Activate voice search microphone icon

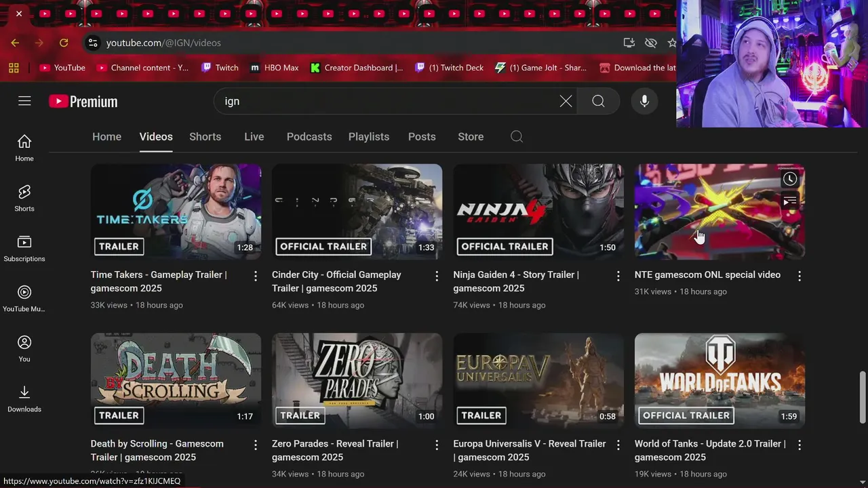click(x=644, y=101)
